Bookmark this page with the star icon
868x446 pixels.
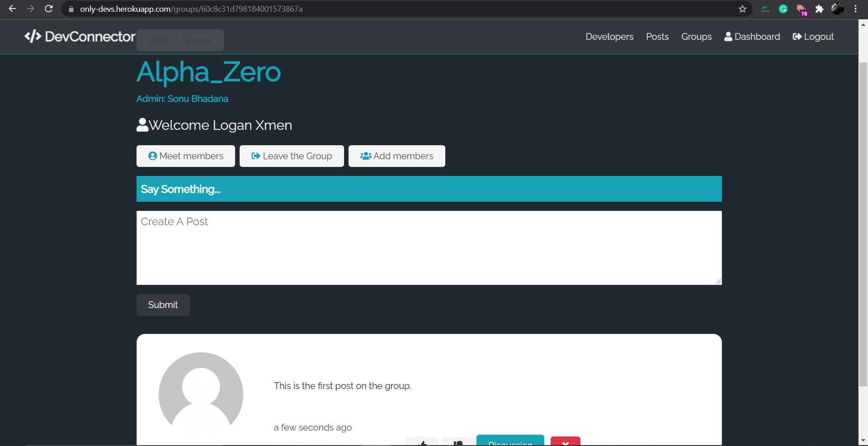[742, 9]
